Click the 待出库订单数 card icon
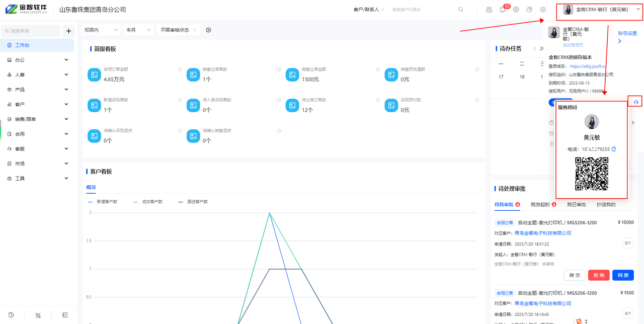Viewport: 644px width, 324px height. pos(292,105)
